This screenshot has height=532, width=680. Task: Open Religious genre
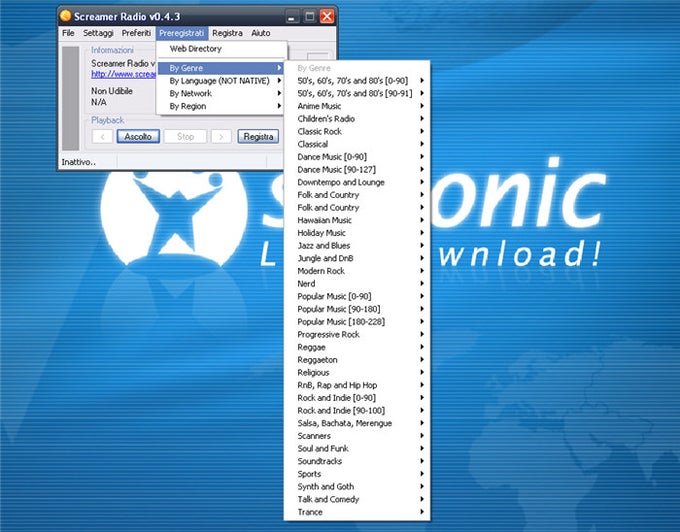[357, 372]
